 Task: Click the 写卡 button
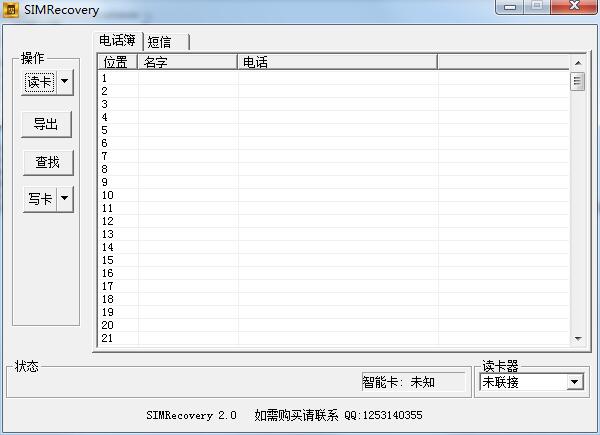pyautogui.click(x=40, y=199)
